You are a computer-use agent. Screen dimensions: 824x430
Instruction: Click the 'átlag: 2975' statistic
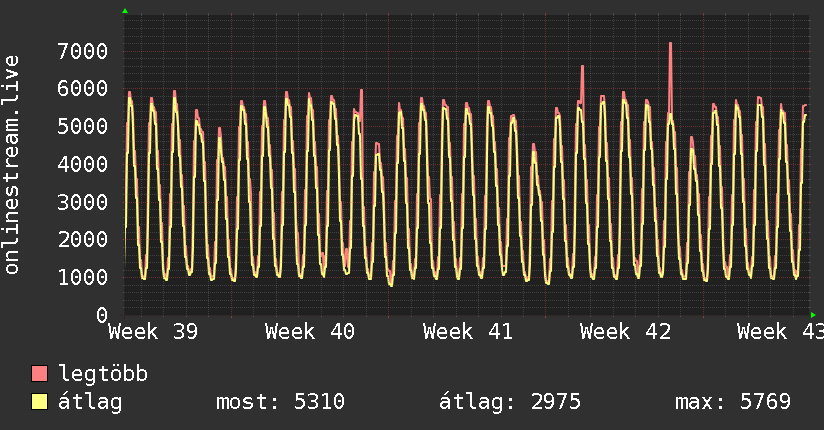tap(510, 402)
